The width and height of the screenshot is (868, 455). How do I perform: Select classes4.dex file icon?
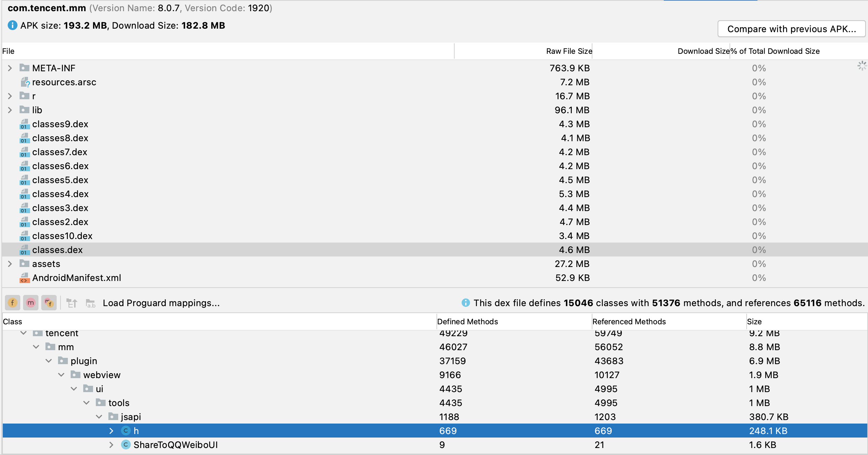24,194
